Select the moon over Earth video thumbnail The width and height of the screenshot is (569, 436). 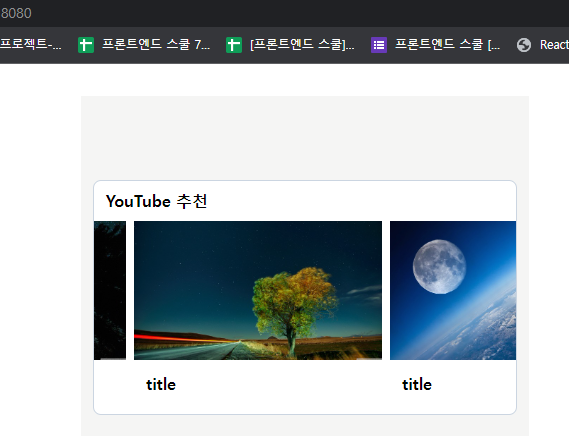[453, 290]
